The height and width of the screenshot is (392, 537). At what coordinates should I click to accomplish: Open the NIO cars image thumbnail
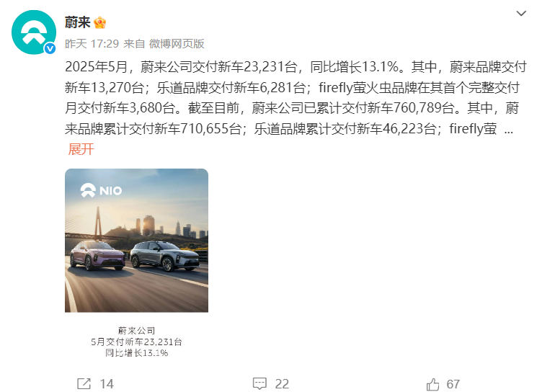(136, 241)
